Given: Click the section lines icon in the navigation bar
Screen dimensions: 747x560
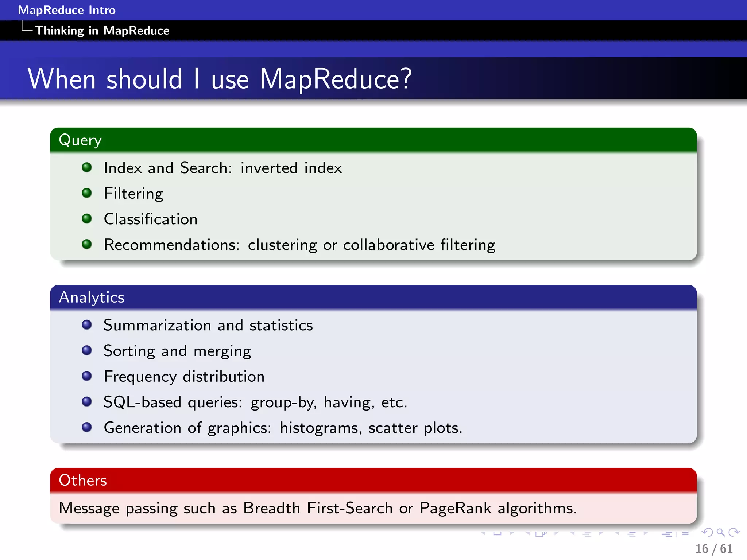Looking at the screenshot, I should (632, 534).
